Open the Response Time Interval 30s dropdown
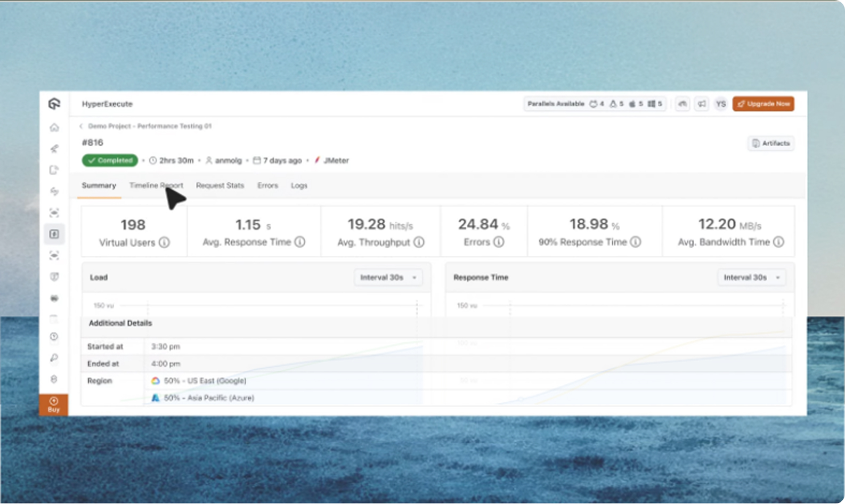845x504 pixels. pyautogui.click(x=751, y=278)
